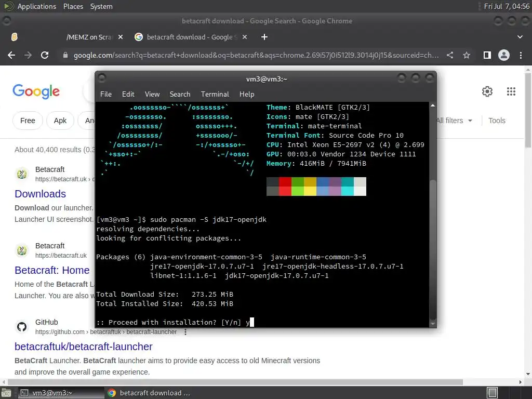The image size is (532, 399).
Task: Click betacraft download taskbar button
Action: (x=149, y=393)
